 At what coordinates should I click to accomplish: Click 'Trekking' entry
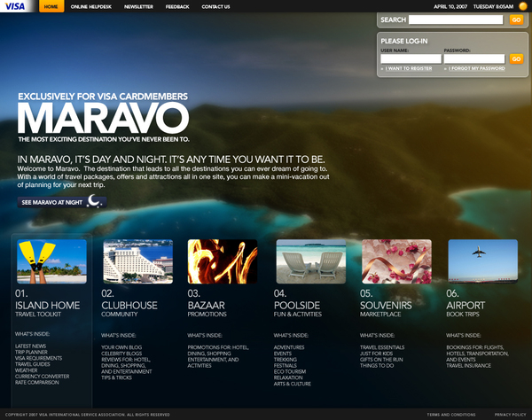(286, 360)
